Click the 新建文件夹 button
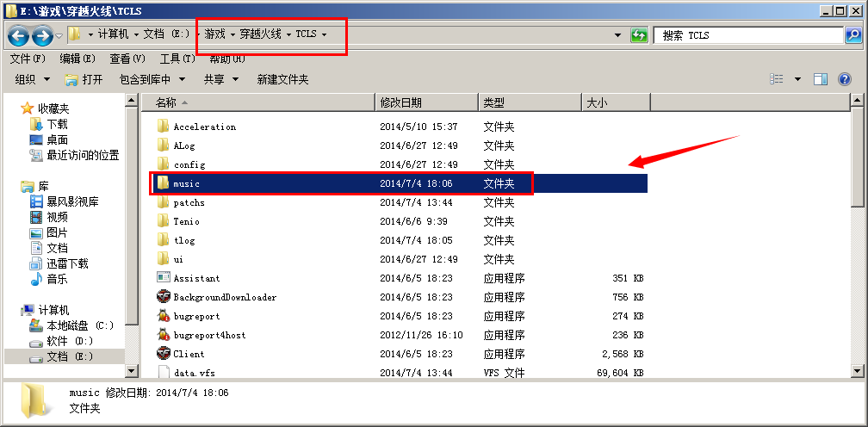 point(282,79)
